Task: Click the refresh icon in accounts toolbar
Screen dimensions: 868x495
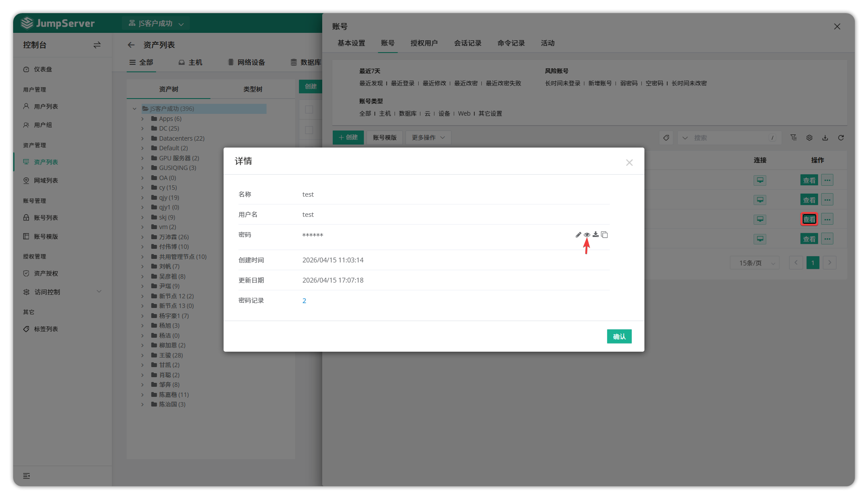Action: click(841, 138)
